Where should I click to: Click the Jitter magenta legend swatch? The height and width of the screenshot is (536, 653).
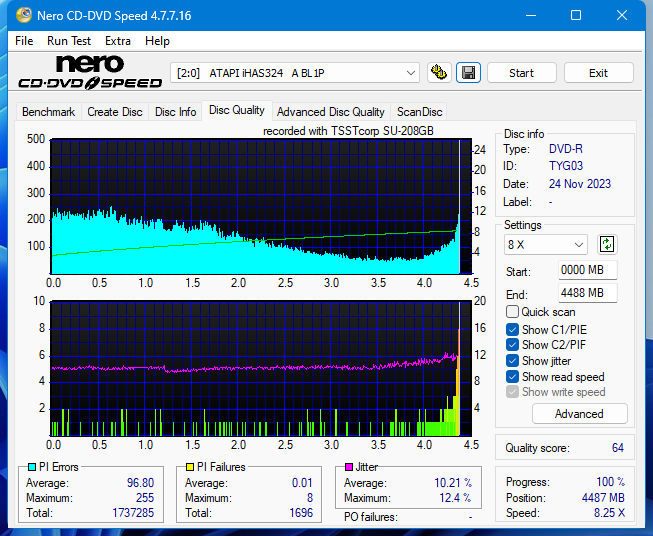(349, 467)
